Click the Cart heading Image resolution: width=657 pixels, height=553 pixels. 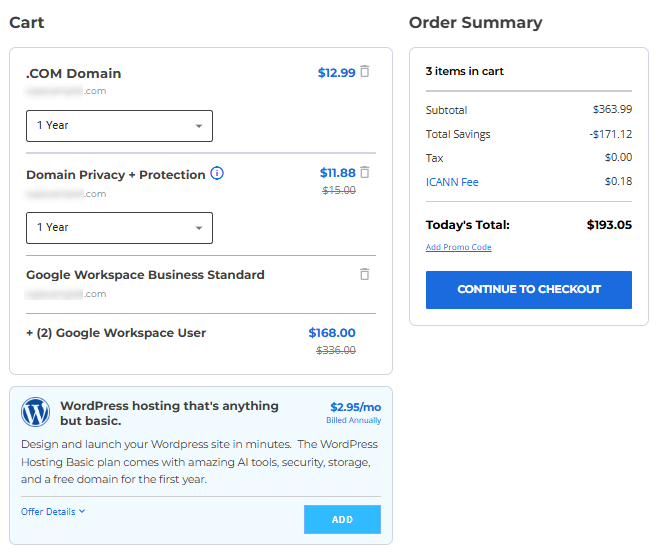coord(27,23)
